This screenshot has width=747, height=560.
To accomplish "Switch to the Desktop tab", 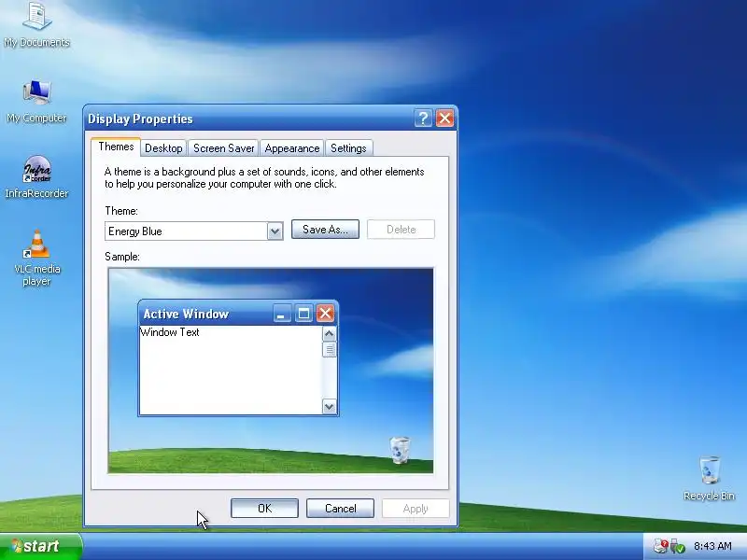I will 163,148.
